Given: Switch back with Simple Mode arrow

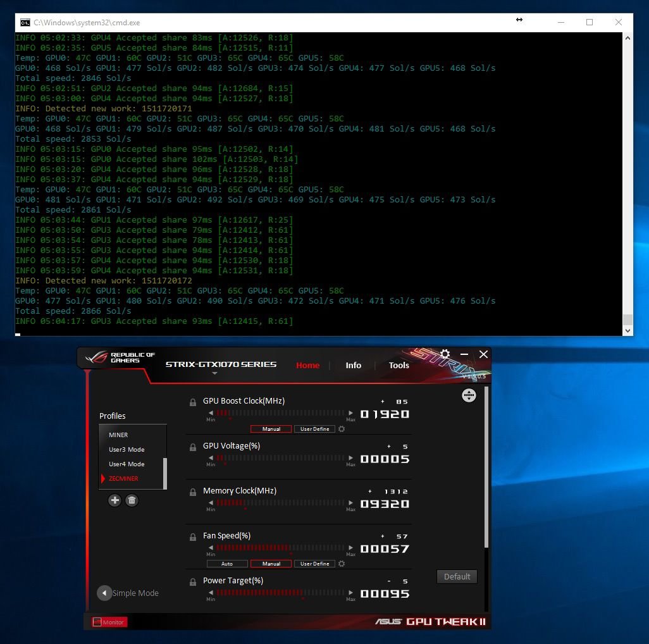Looking at the screenshot, I should tap(104, 593).
